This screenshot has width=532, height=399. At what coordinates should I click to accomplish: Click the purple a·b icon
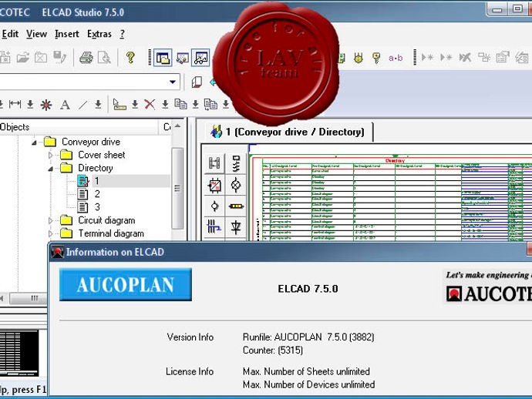tap(396, 58)
